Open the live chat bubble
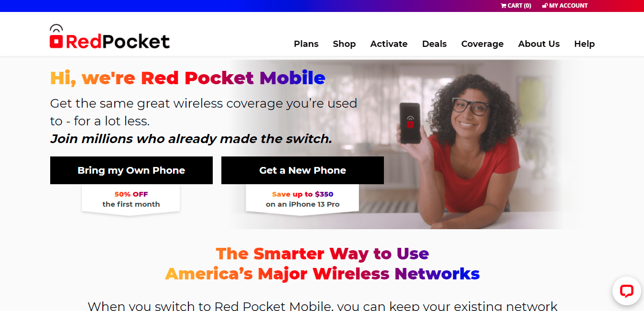The width and height of the screenshot is (644, 311). (626, 291)
